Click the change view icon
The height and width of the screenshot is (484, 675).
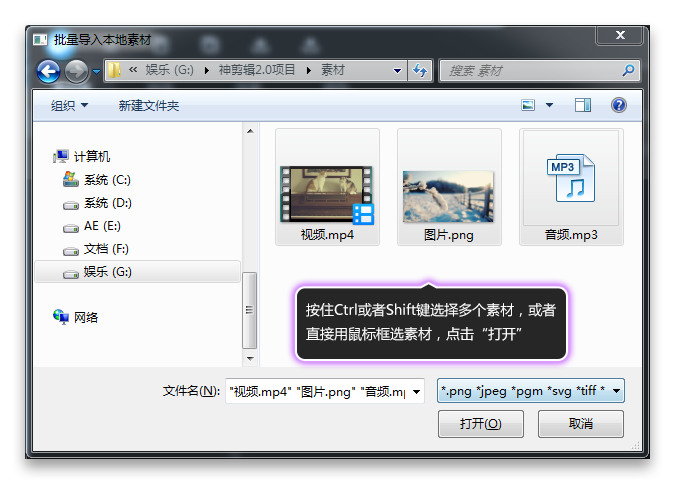pos(528,105)
